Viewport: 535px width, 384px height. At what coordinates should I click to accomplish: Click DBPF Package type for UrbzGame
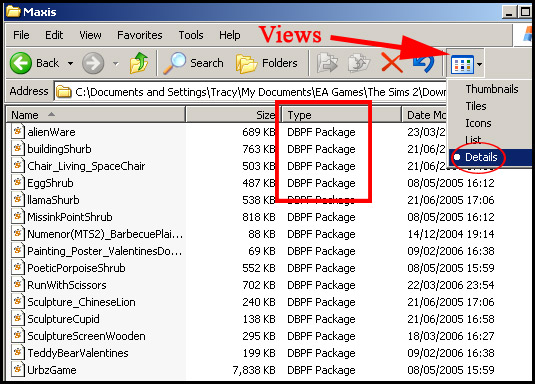(321, 370)
